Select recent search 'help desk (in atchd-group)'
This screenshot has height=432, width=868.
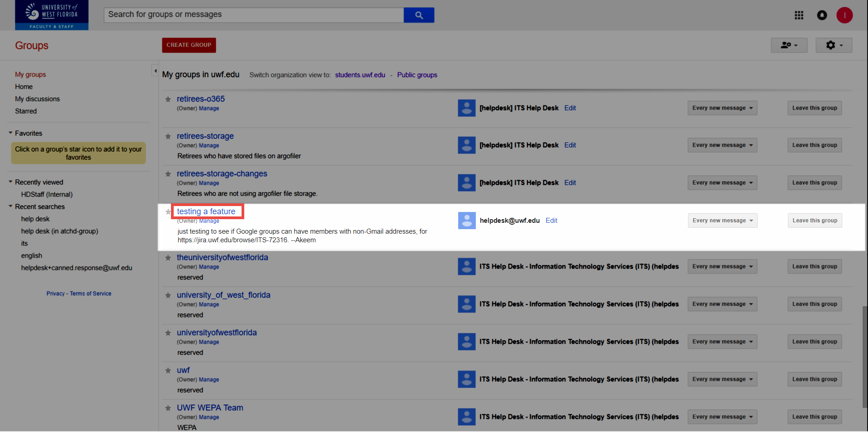click(59, 231)
